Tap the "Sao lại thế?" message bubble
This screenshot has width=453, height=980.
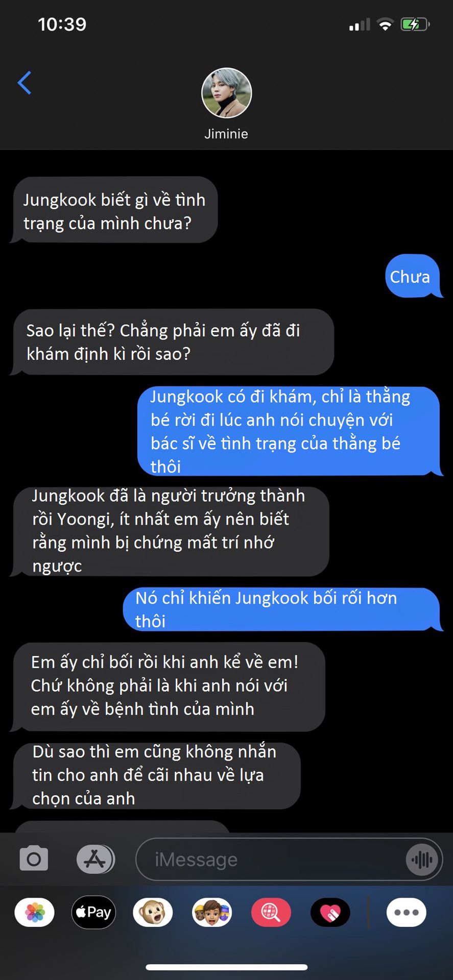tap(172, 342)
